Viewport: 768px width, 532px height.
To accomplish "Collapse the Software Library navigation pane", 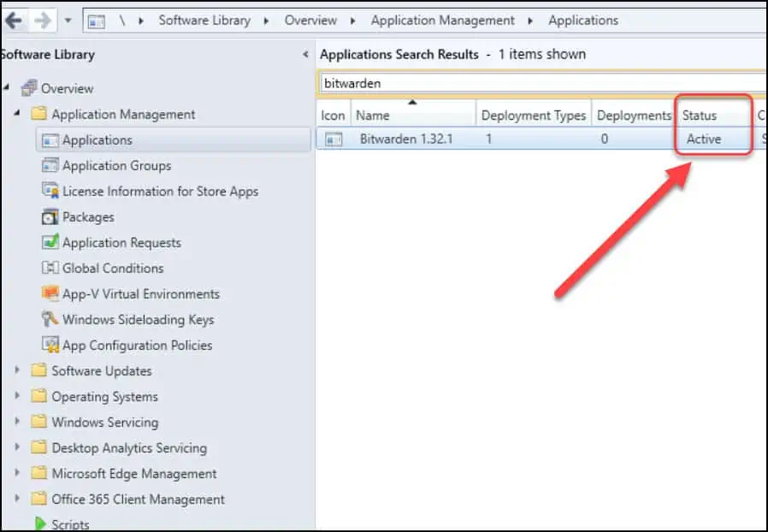I will pos(305,55).
